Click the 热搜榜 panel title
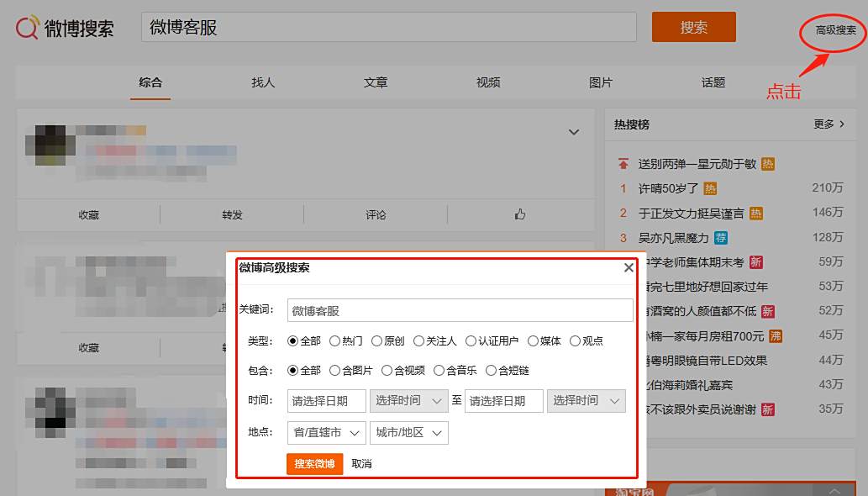This screenshot has height=496, width=868. (632, 124)
